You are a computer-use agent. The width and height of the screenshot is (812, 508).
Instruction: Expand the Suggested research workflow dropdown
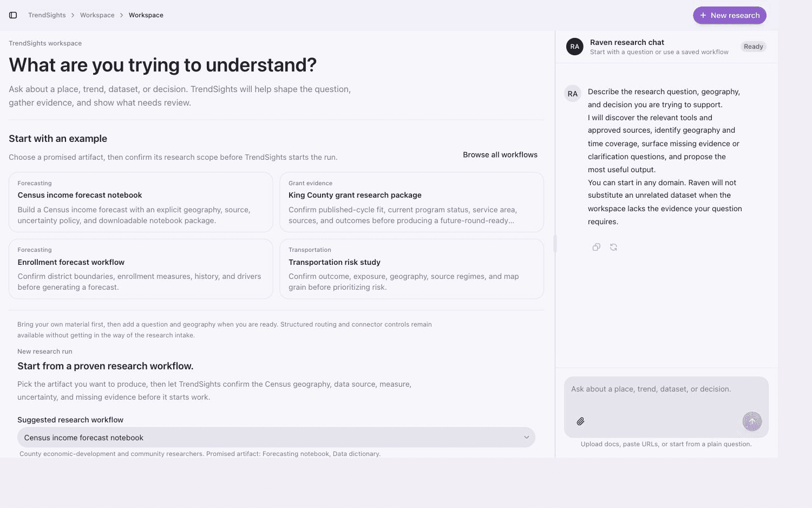276,438
